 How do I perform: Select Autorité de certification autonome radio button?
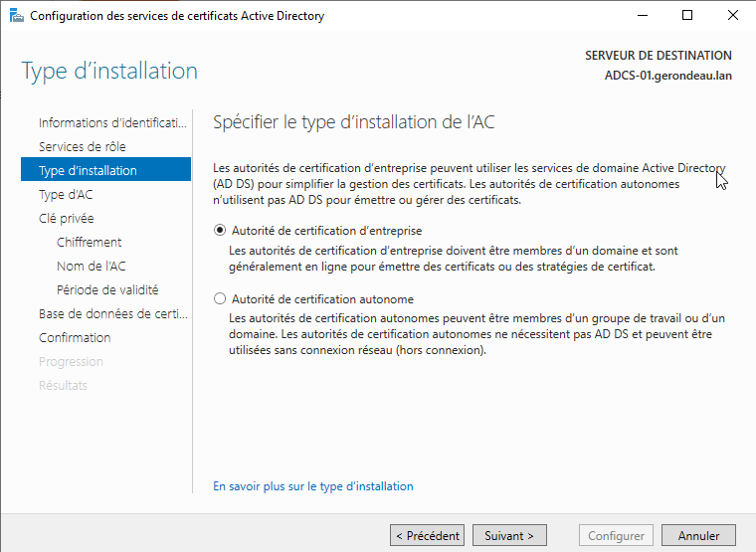(x=220, y=299)
